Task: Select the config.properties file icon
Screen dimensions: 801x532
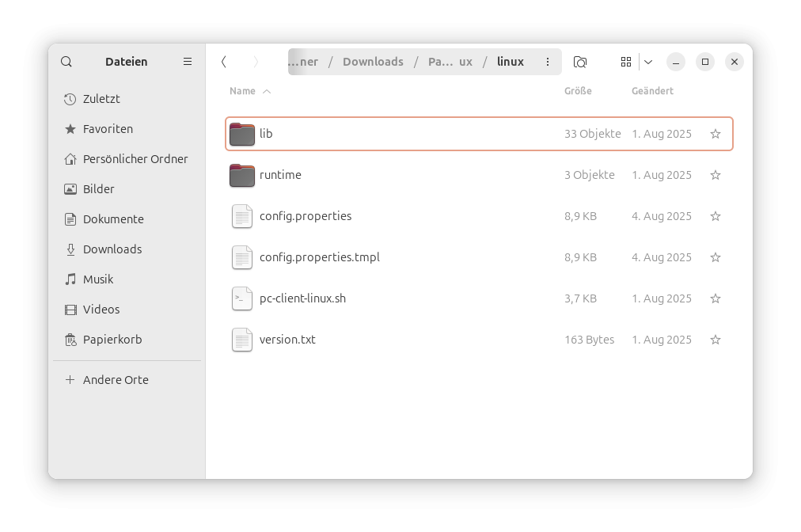Action: 242,216
